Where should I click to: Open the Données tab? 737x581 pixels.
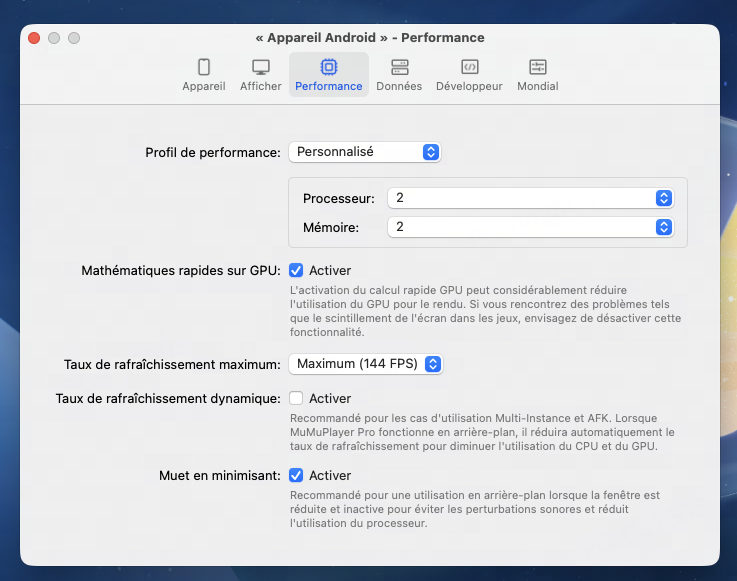coord(399,74)
